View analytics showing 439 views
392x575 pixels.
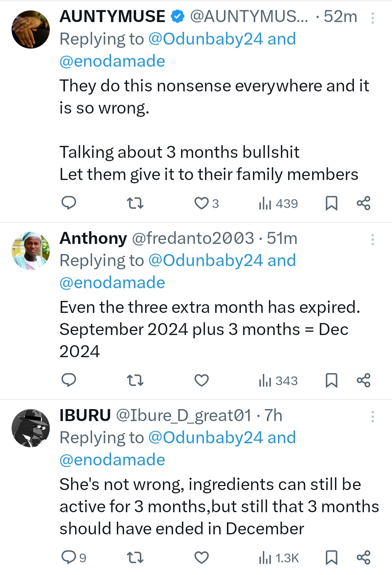278,204
